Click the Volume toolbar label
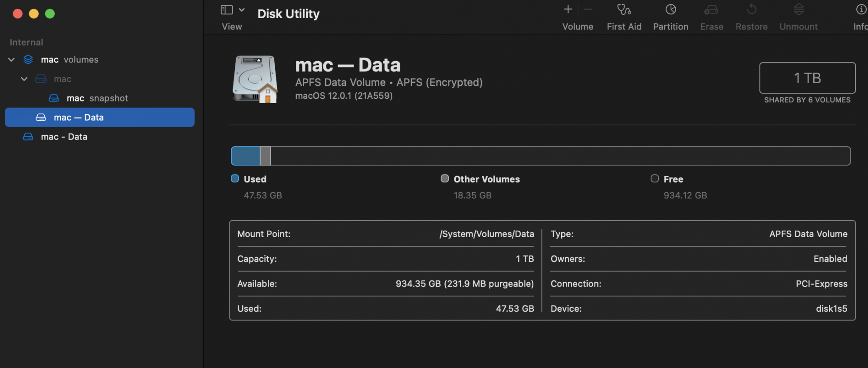 click(x=578, y=27)
